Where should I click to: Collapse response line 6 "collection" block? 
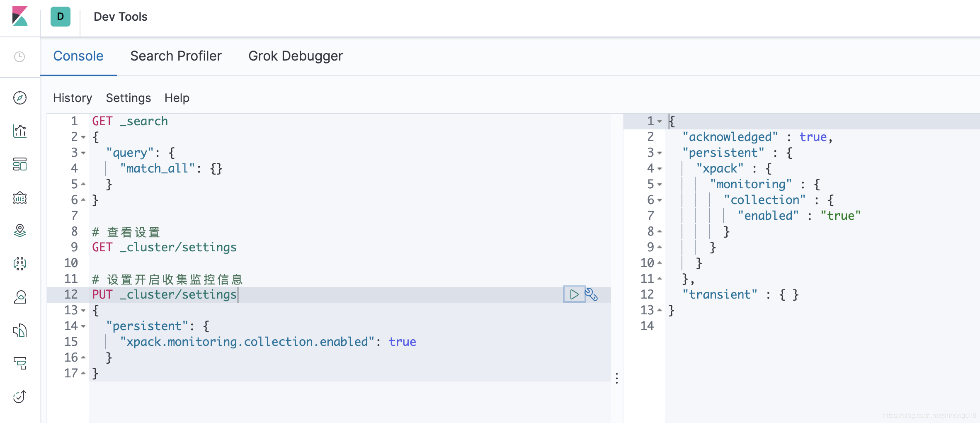660,200
